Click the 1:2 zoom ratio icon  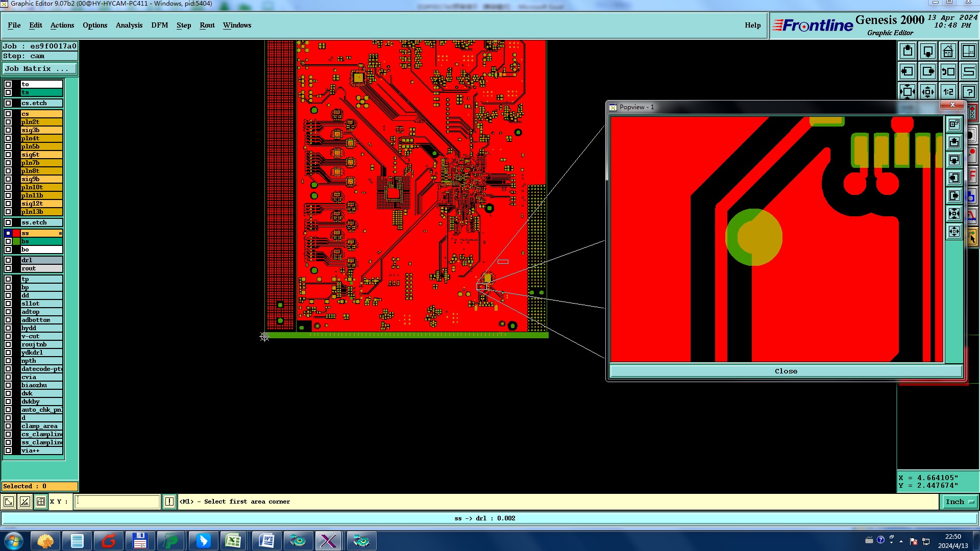click(948, 92)
